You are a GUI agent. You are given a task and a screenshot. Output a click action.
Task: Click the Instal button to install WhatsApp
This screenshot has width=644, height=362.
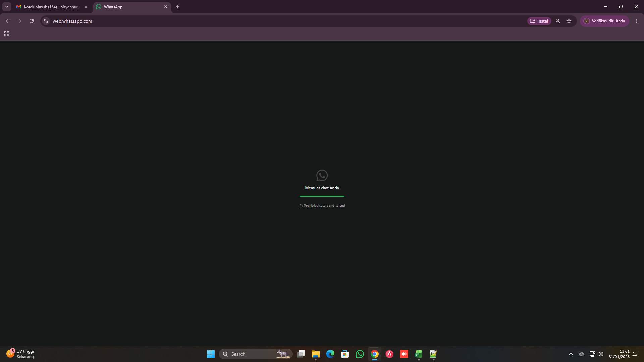pyautogui.click(x=539, y=21)
